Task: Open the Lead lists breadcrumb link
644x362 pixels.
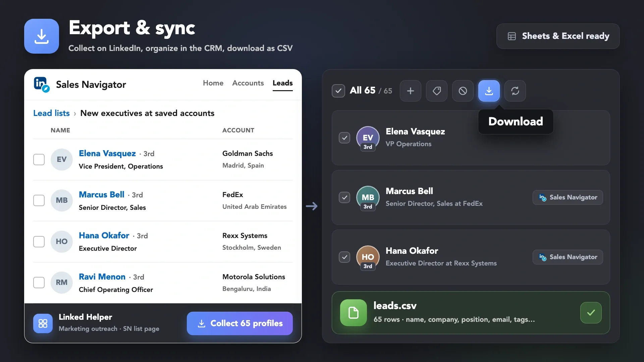Action: click(51, 113)
